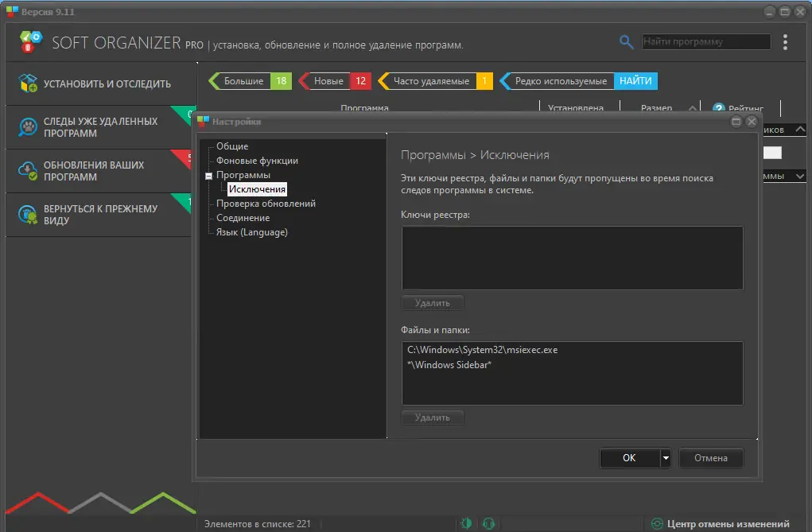Click the undo center circular icon
This screenshot has width=812, height=532.
coord(657,524)
